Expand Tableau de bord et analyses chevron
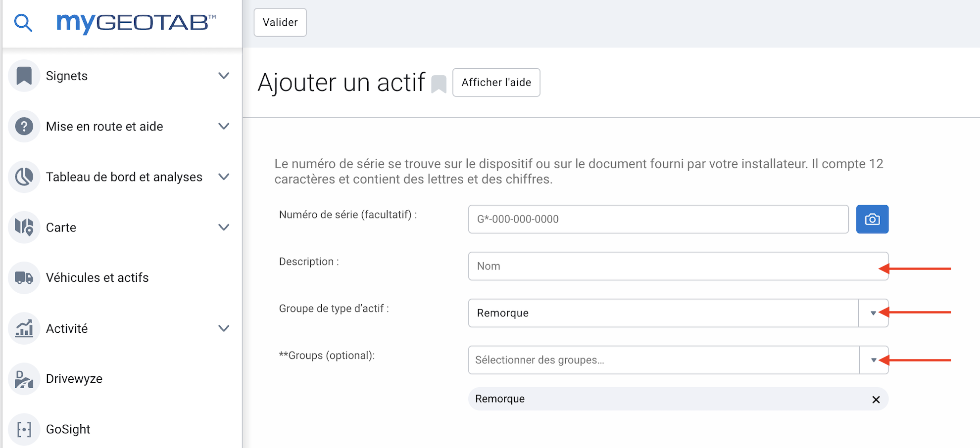Screen dimensions: 980x448 tap(224, 177)
